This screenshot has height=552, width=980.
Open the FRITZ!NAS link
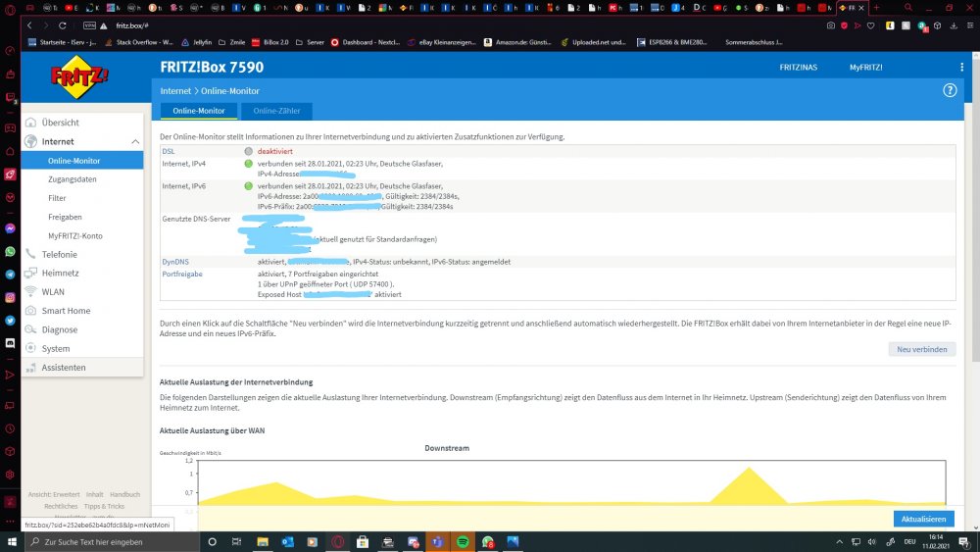coord(798,67)
